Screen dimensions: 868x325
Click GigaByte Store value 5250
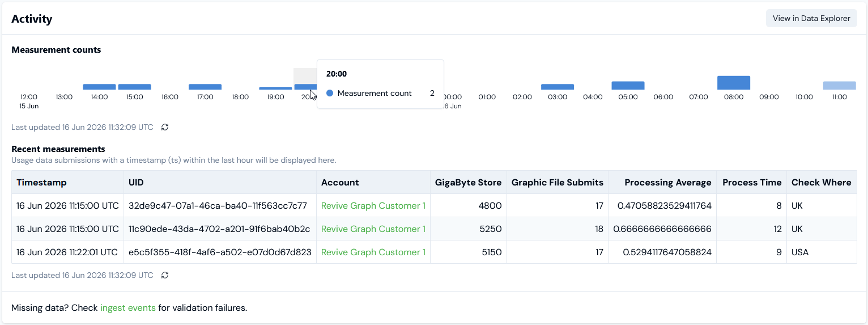point(491,229)
